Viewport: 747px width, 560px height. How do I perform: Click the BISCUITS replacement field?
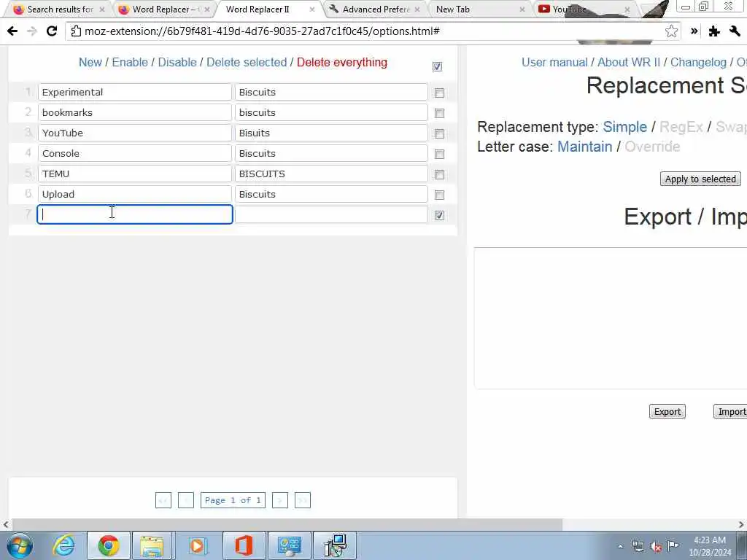click(x=331, y=174)
